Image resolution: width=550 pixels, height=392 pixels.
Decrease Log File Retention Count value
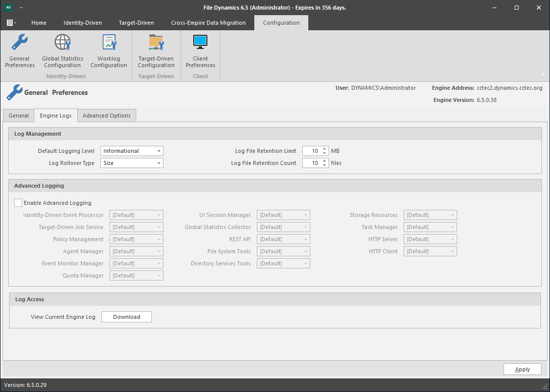point(324,165)
